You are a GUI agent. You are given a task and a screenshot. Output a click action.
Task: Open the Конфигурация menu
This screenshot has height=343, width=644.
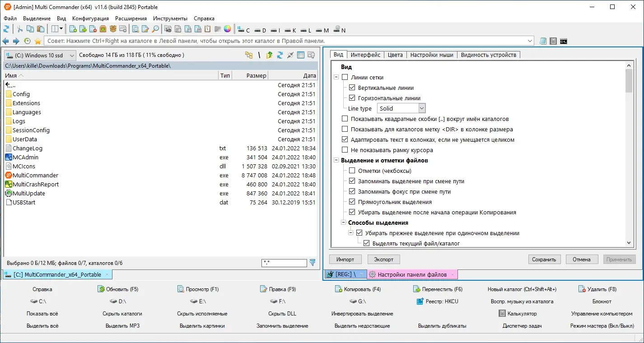[x=90, y=19]
